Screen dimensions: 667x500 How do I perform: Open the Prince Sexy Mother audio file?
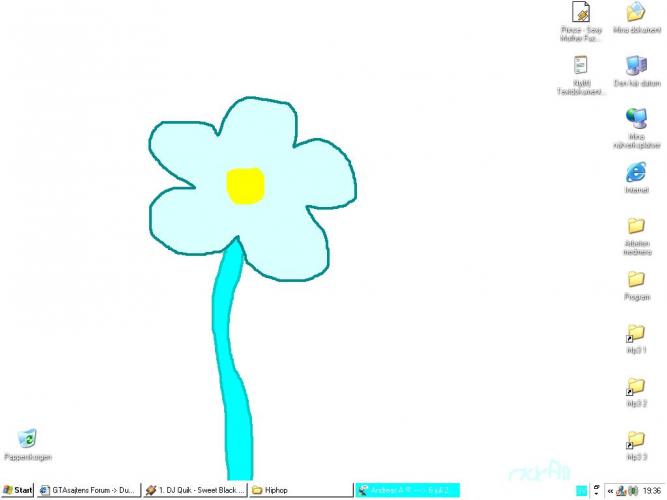pos(581,12)
